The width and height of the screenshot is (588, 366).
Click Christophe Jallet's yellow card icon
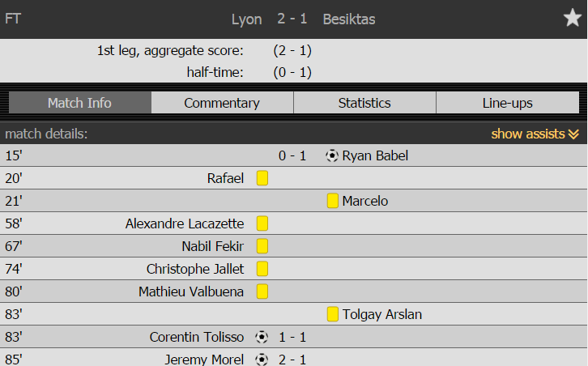[x=262, y=269]
